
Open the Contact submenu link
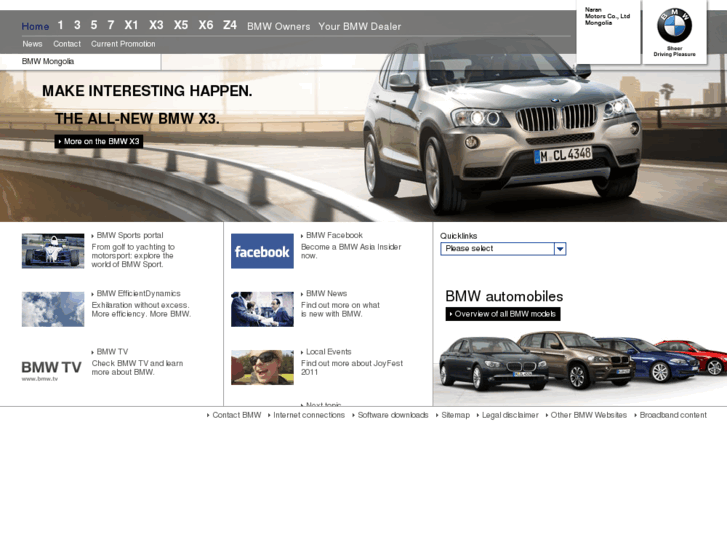[x=67, y=44]
